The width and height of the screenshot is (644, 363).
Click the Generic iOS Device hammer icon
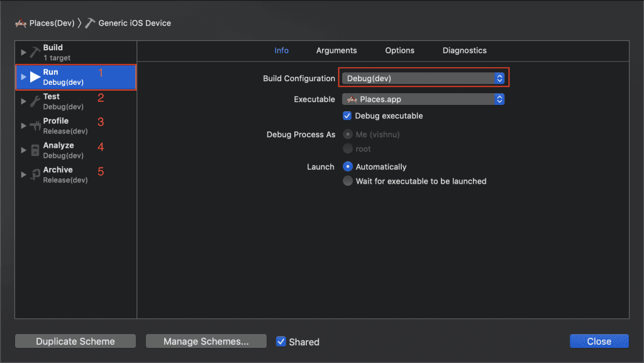[x=90, y=23]
